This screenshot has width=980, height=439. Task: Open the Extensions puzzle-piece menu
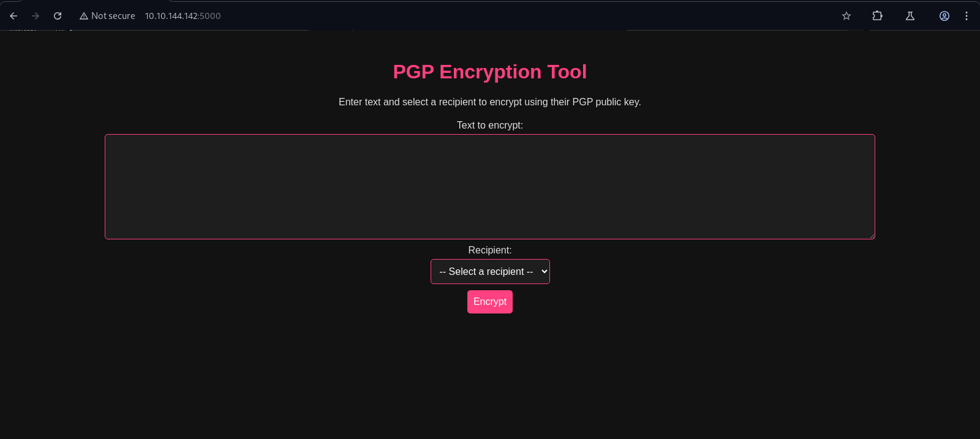878,16
